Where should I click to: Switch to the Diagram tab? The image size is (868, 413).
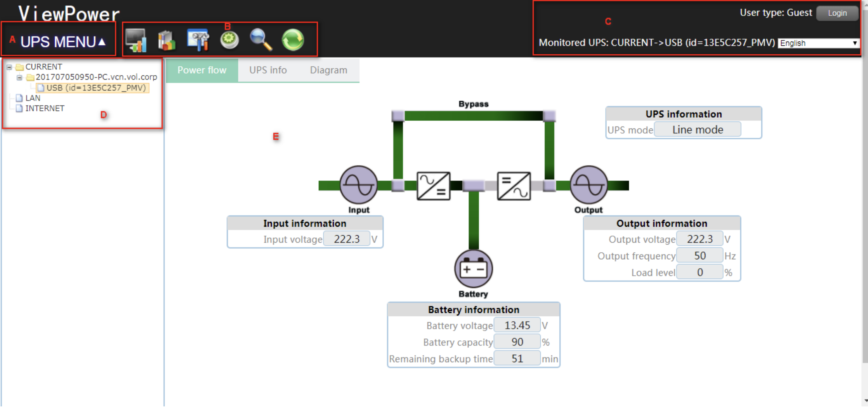[x=328, y=70]
